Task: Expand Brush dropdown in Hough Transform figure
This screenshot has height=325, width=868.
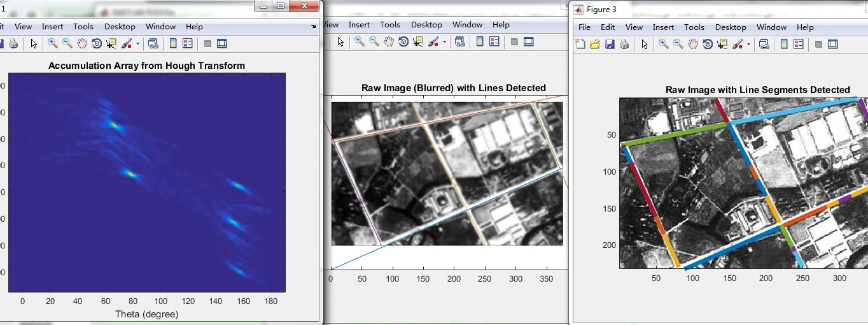Action: click(137, 44)
